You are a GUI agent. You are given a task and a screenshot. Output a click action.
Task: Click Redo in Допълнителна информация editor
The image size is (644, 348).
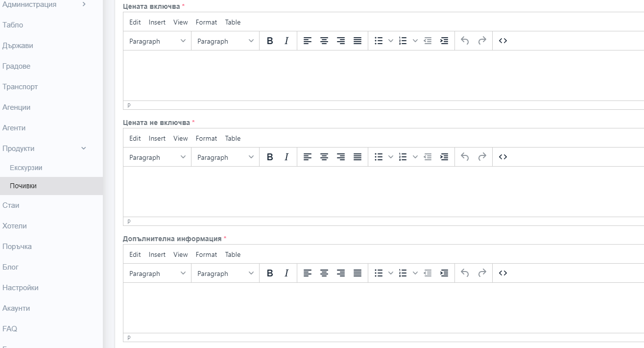tap(482, 273)
